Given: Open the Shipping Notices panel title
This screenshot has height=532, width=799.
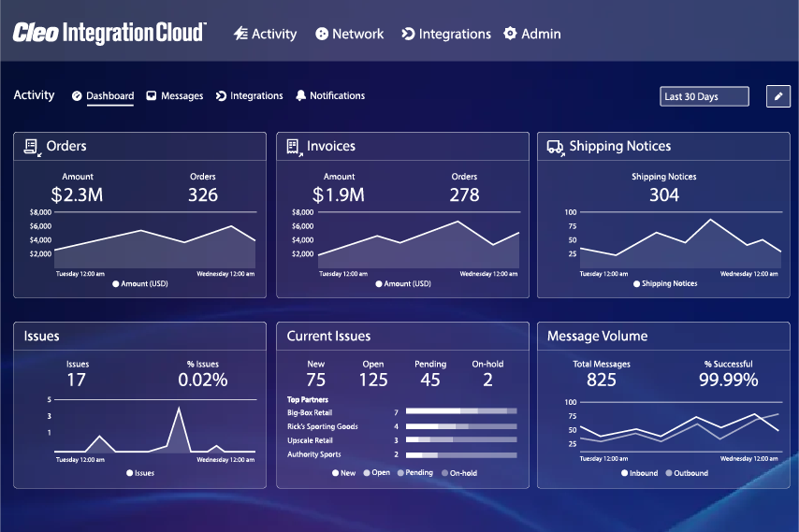Looking at the screenshot, I should tap(620, 146).
